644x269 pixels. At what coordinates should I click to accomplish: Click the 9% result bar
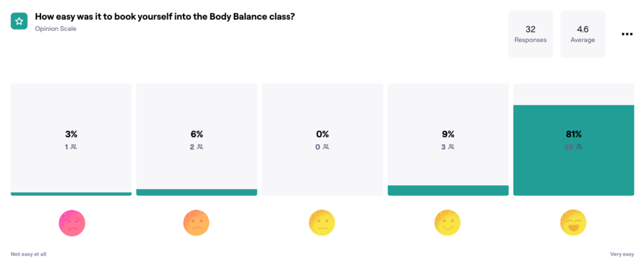(448, 190)
